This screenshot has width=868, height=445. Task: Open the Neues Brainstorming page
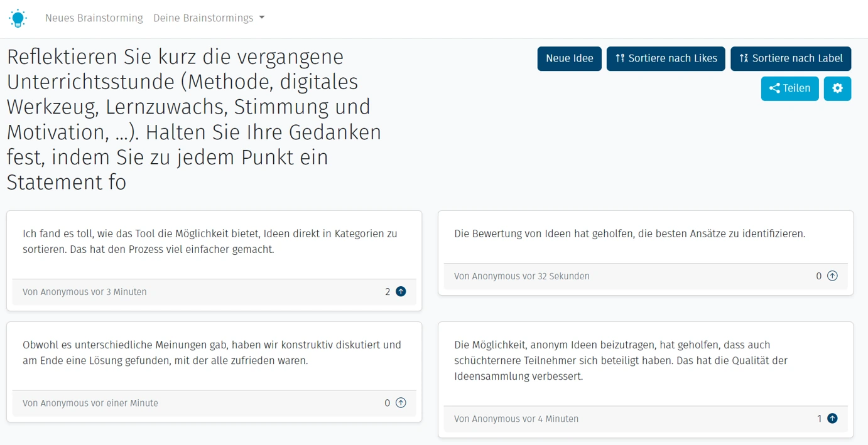click(x=94, y=18)
